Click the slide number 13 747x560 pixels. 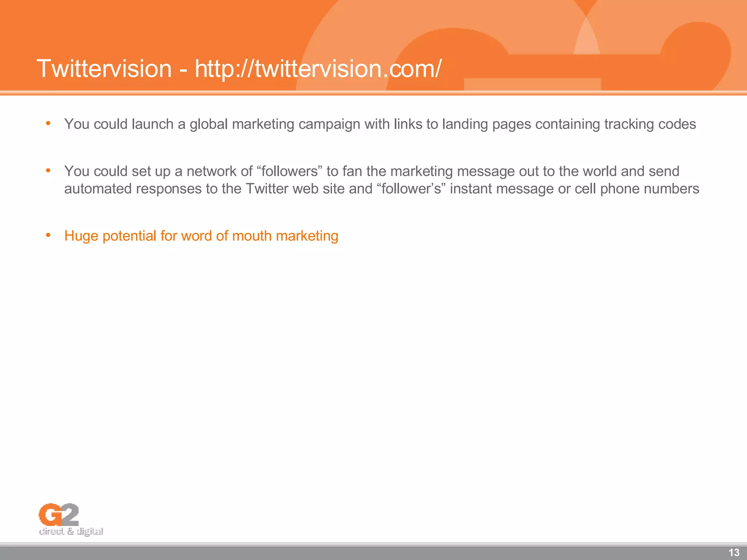[x=734, y=552]
